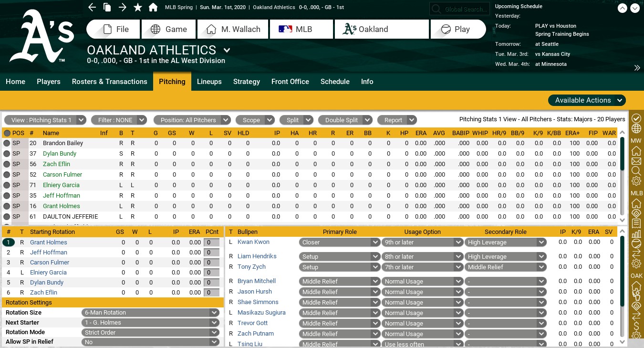Screen dimensions: 644x348
Task: Click the dollar sign finances icon
Action: coord(636,327)
